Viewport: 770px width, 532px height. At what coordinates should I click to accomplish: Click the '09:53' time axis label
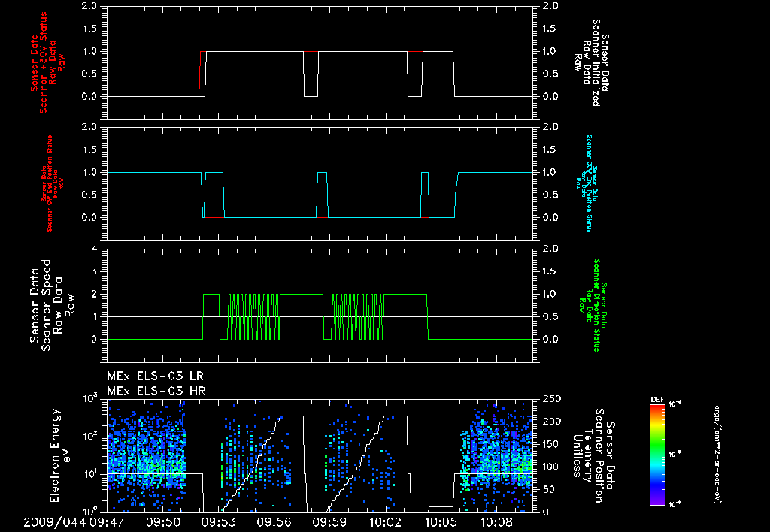[218, 522]
